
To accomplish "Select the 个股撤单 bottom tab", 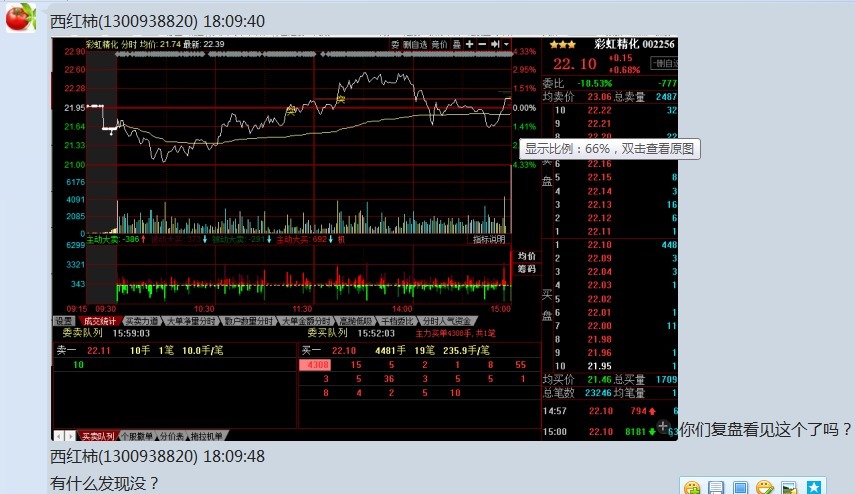I will point(136,436).
